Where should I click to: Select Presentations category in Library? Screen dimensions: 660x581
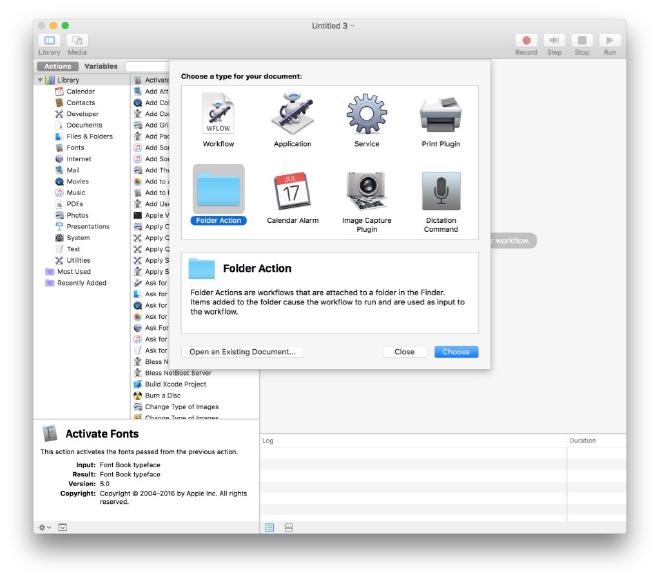88,227
